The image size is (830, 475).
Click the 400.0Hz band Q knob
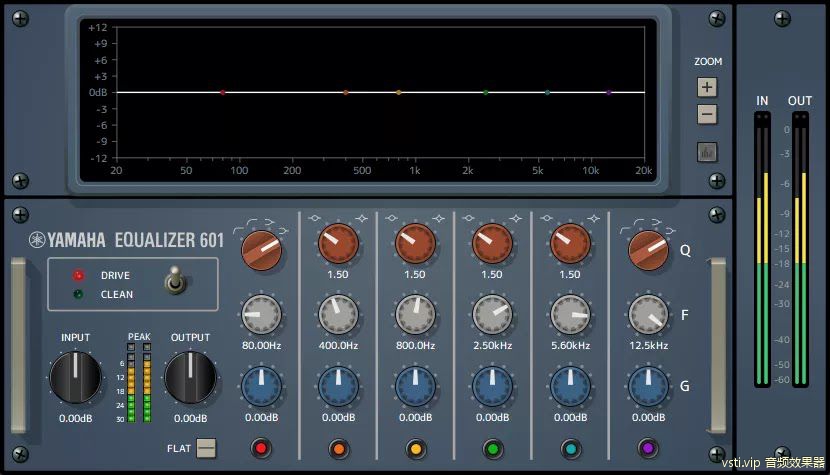coord(338,244)
